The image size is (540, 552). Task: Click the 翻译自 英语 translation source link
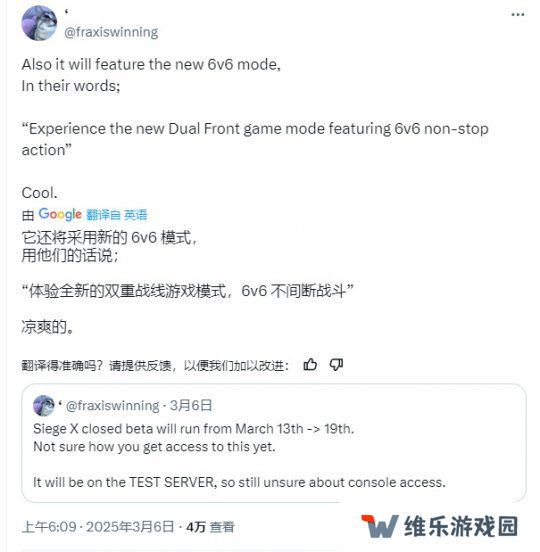117,215
